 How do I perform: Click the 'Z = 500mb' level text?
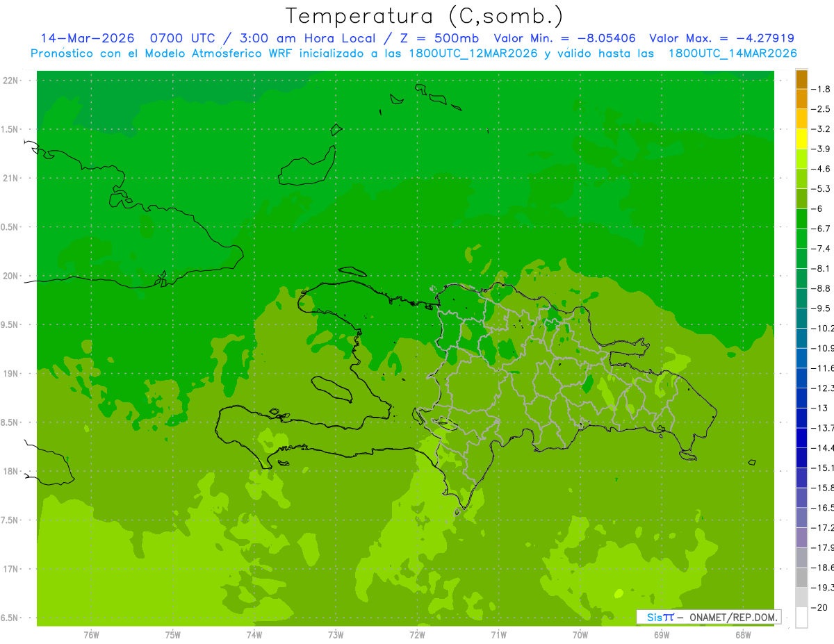coord(439,38)
